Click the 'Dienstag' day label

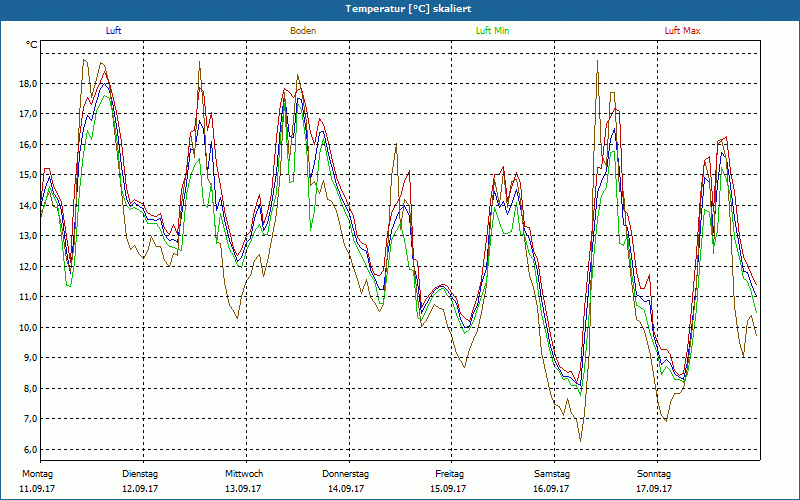[140, 474]
